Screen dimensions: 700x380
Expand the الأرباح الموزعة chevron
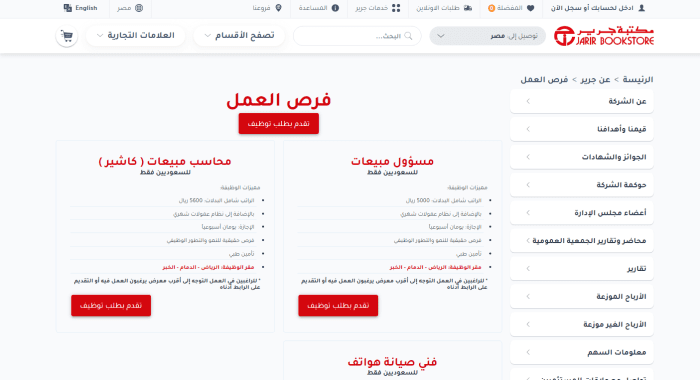(528, 296)
